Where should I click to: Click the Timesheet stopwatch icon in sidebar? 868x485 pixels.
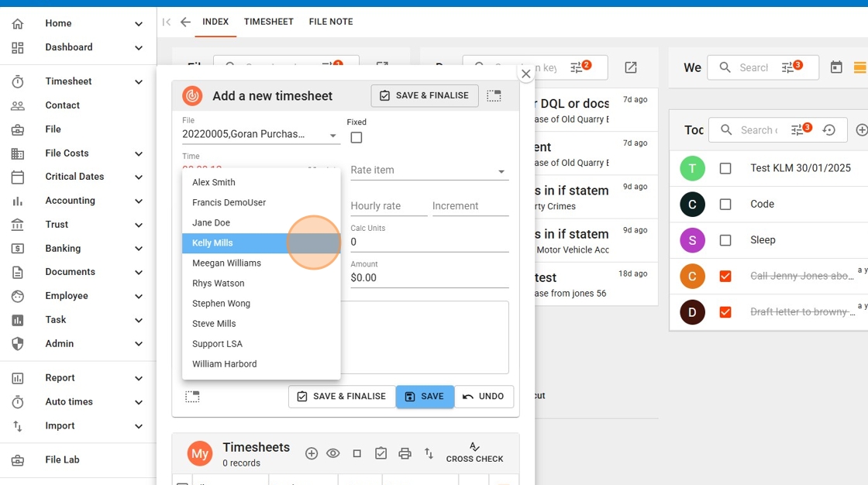coord(18,81)
